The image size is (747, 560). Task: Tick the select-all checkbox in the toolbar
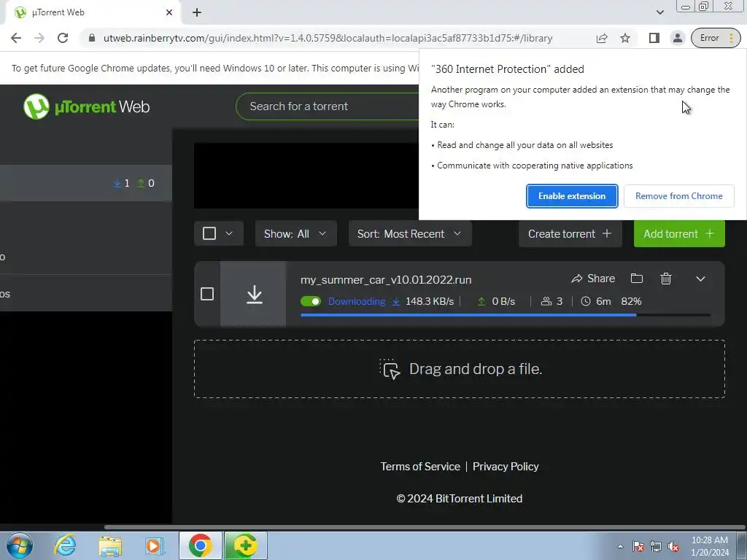(x=209, y=233)
